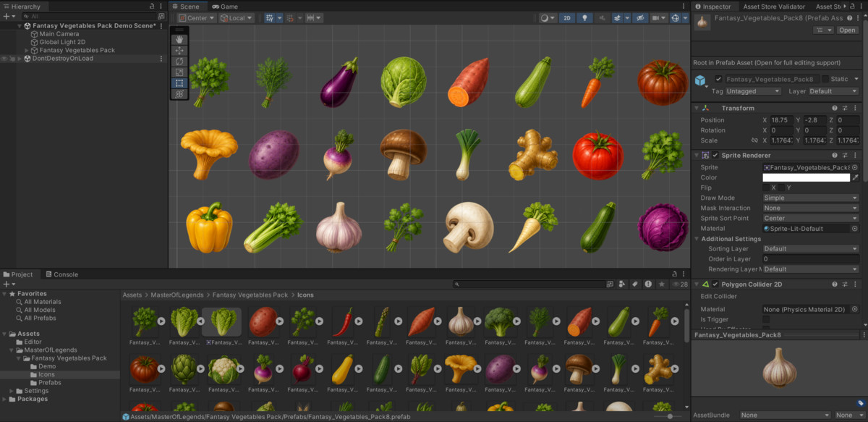This screenshot has width=868, height=422.
Task: Search by label in Project panel
Action: click(635, 284)
